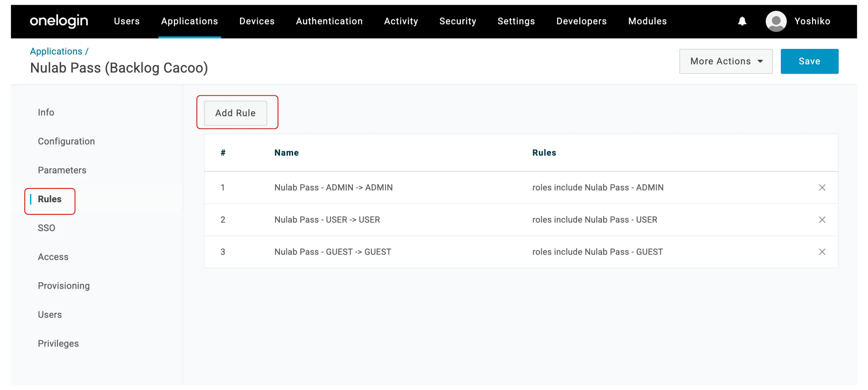
Task: Open the Provisioning sidebar tab
Action: tap(64, 286)
